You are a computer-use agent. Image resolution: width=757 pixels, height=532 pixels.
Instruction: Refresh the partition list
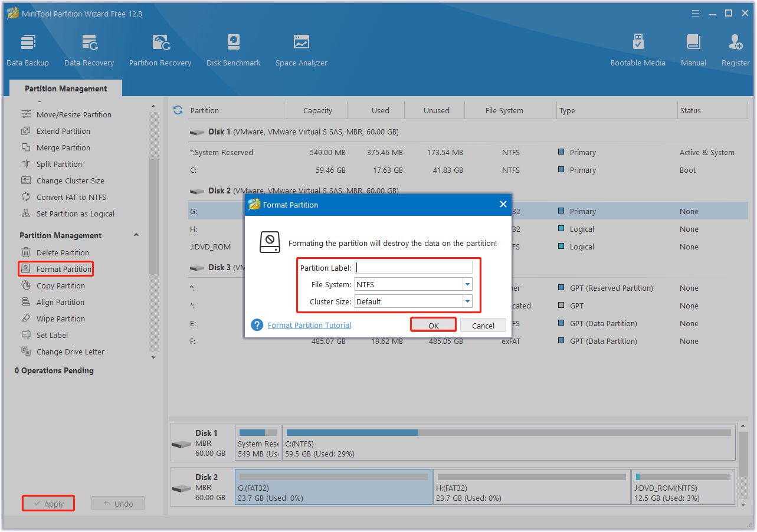178,110
